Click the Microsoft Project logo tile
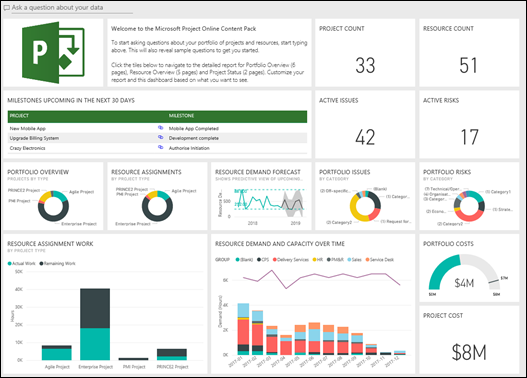This screenshot has height=378, width=527. [53, 52]
